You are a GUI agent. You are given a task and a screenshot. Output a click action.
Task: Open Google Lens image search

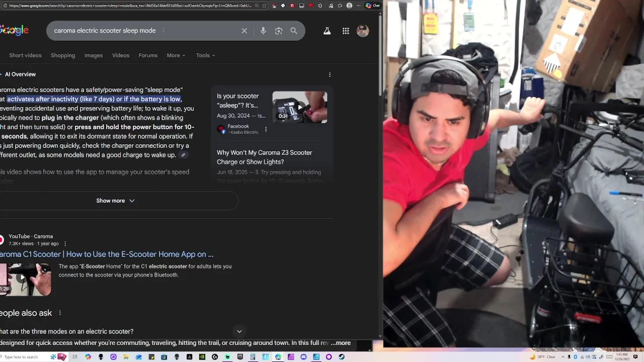[x=278, y=31]
